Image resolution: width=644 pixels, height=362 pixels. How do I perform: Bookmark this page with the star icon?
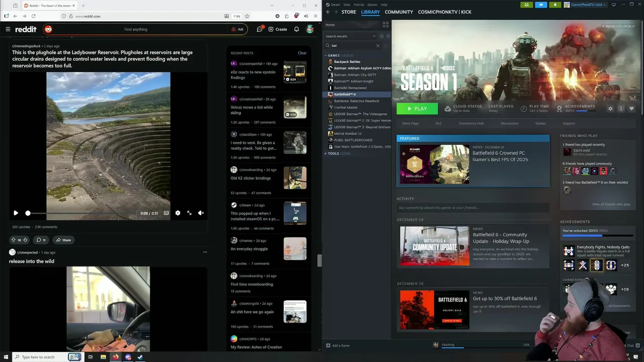[x=247, y=16]
